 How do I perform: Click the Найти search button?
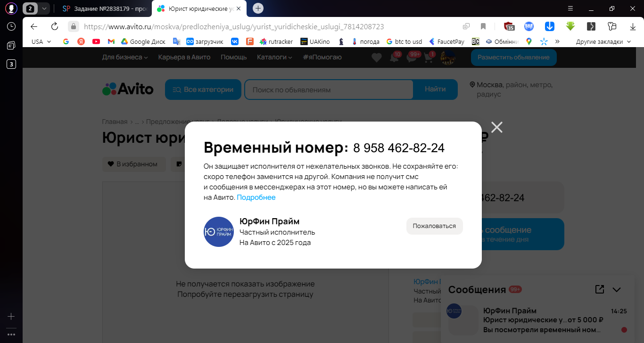[x=435, y=89]
